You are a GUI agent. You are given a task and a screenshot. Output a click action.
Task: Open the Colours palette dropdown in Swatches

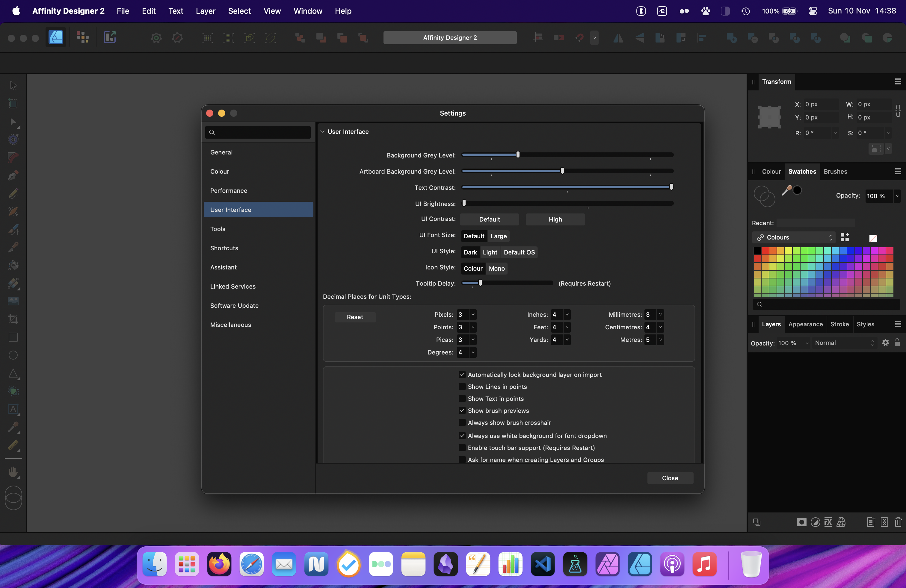(794, 237)
